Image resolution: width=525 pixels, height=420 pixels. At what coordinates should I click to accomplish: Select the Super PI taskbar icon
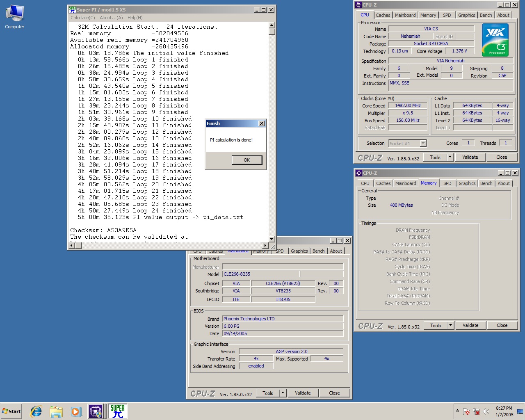pos(117,411)
